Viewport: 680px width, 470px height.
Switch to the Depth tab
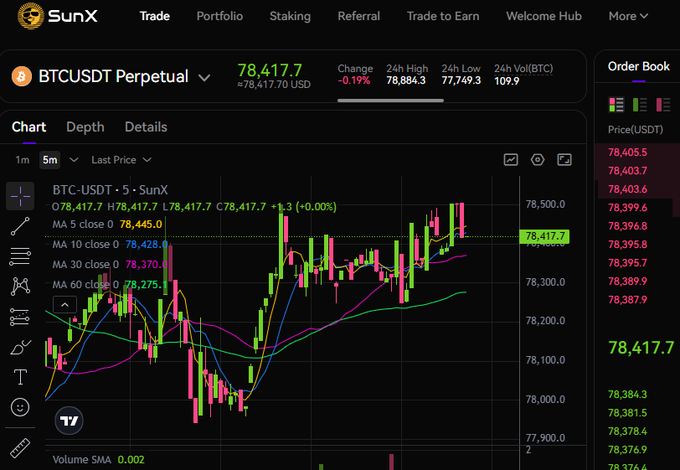[x=85, y=127]
